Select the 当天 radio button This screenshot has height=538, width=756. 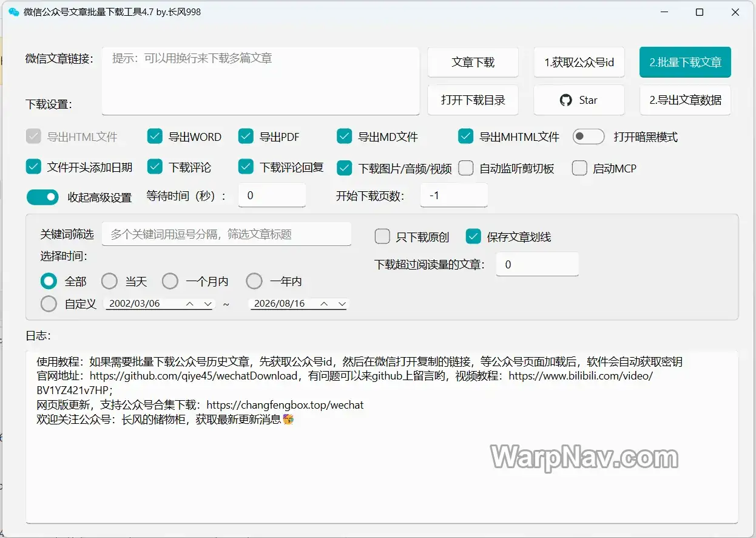(109, 281)
